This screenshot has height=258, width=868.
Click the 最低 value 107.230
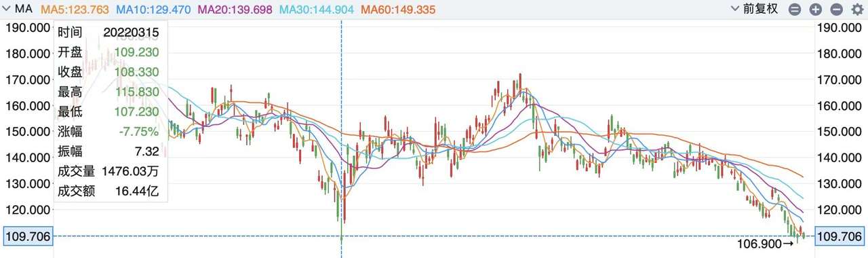[138, 111]
